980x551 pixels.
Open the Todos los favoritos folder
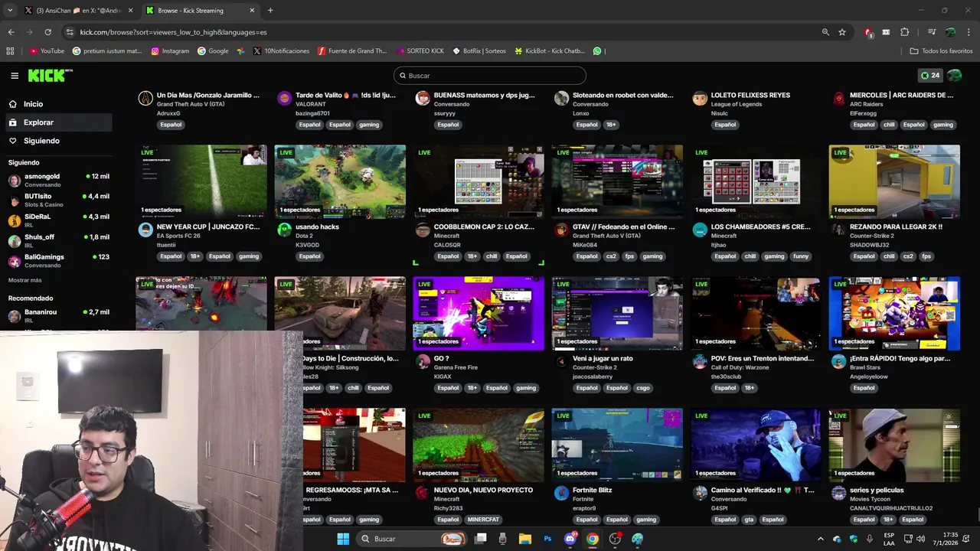coord(941,51)
